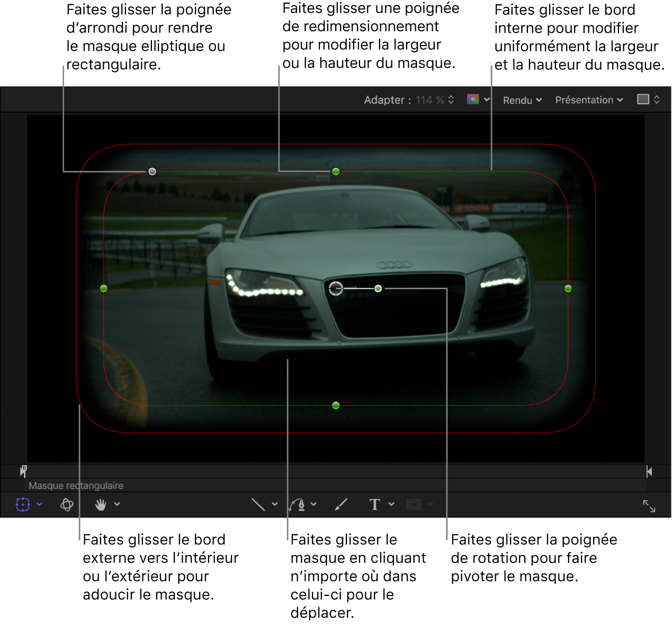Select the line shape tool
The image size is (672, 624).
click(x=258, y=504)
